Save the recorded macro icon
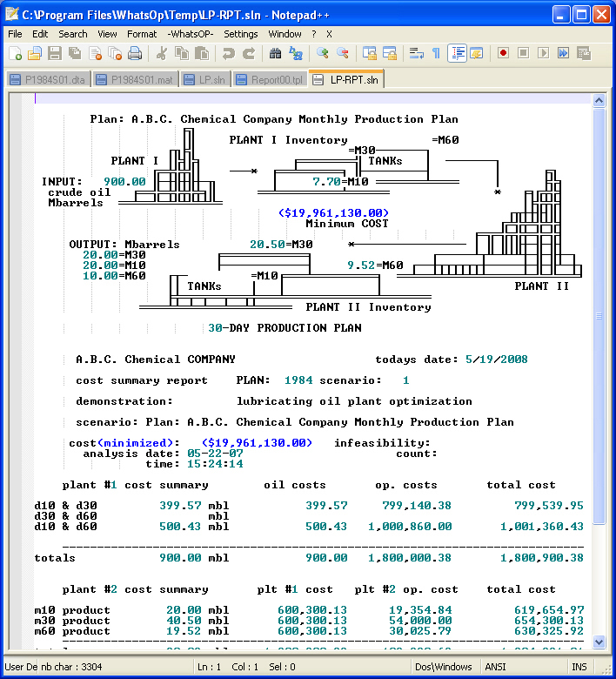 pyautogui.click(x=584, y=54)
